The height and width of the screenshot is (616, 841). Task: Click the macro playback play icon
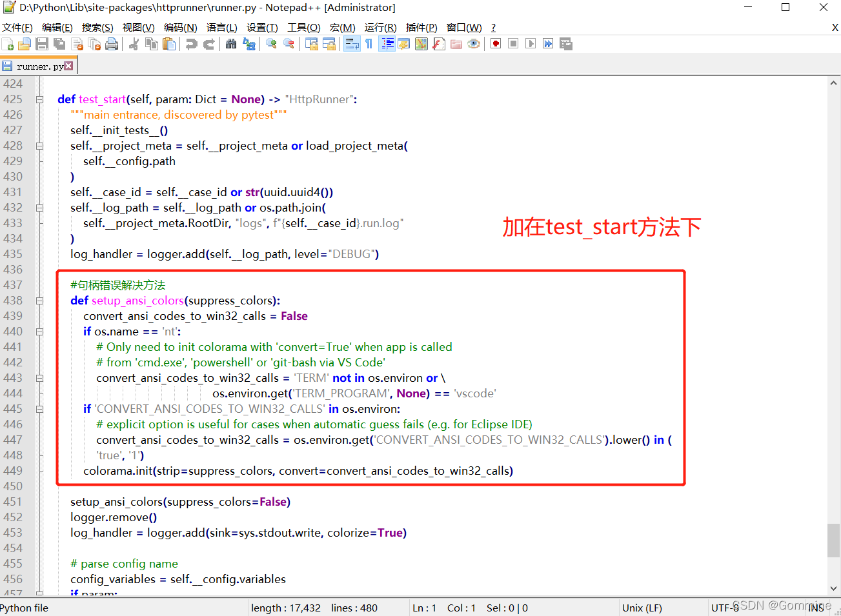[x=531, y=44]
